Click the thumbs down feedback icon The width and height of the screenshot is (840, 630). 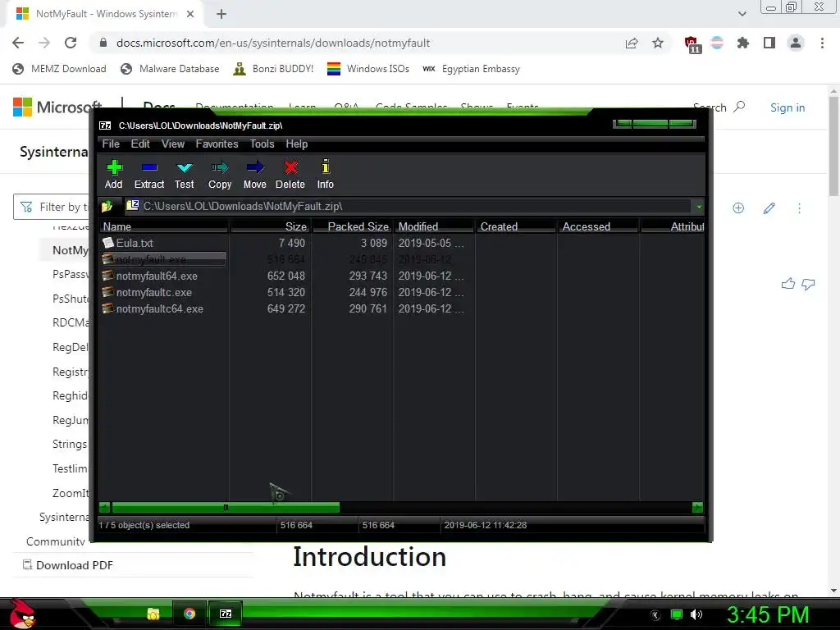tap(808, 284)
